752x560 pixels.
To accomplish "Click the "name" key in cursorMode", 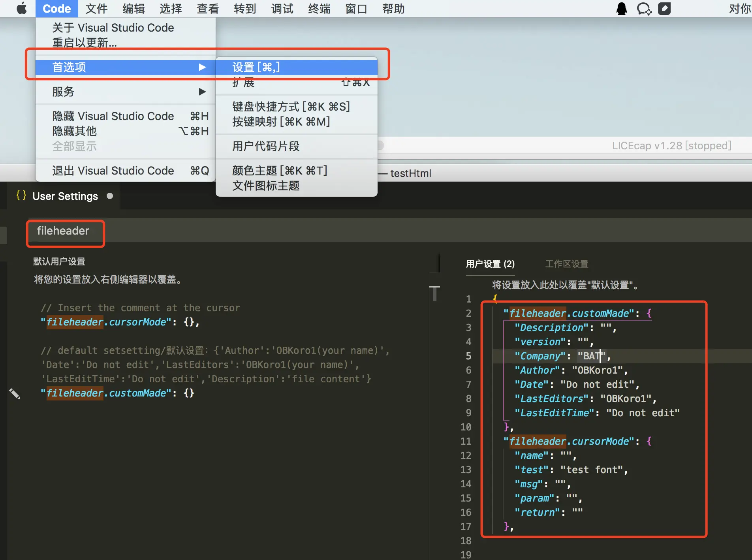I will point(532,456).
